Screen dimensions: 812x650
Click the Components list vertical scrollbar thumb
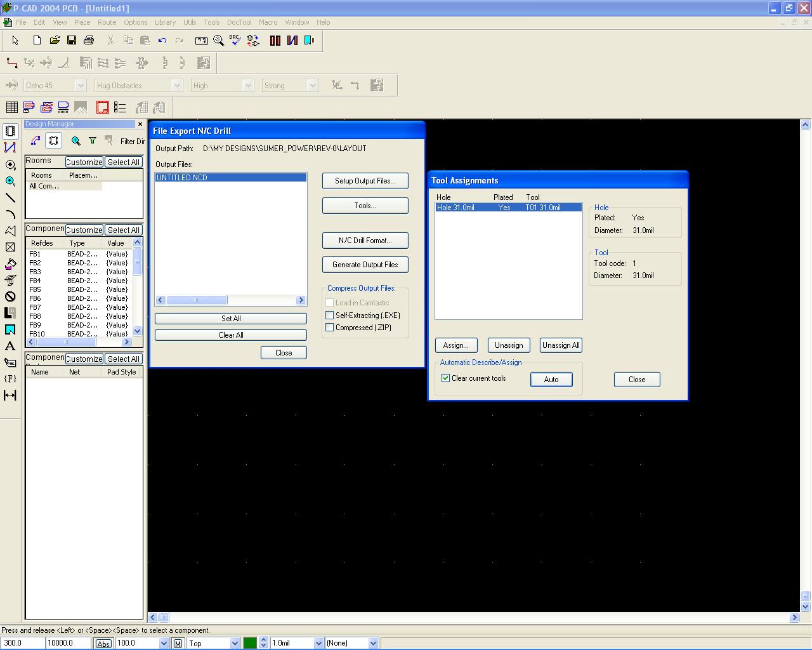pyautogui.click(x=138, y=262)
